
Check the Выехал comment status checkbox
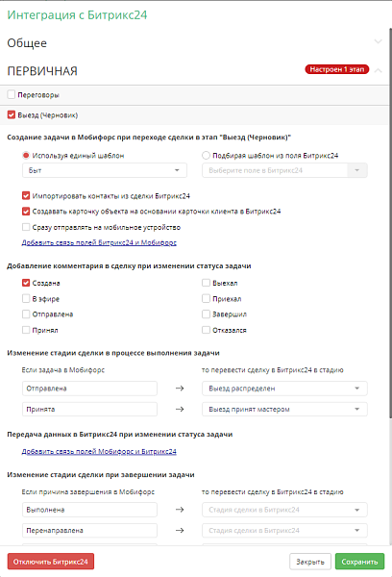206,283
